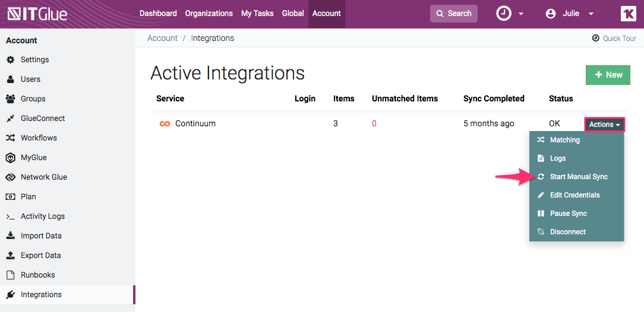Screen dimensions: 644x312
Task: Click the Logs file icon in dropdown
Action: tap(541, 158)
